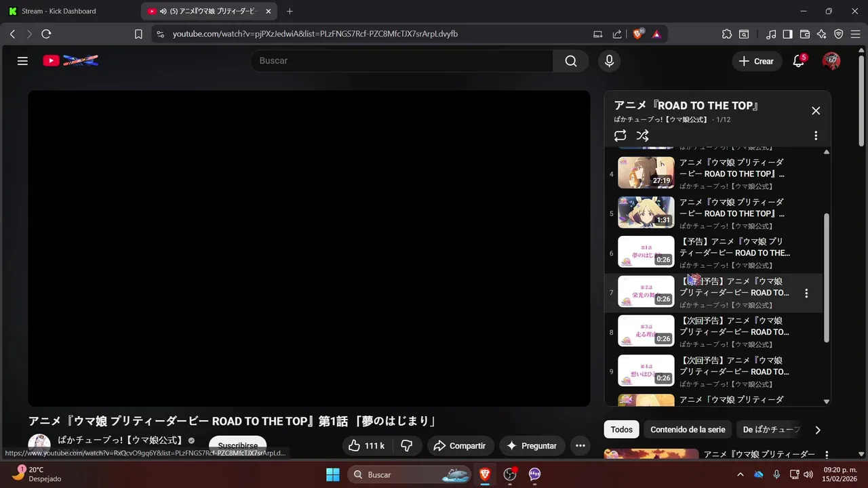Show more filter chips with right arrow

click(818, 430)
